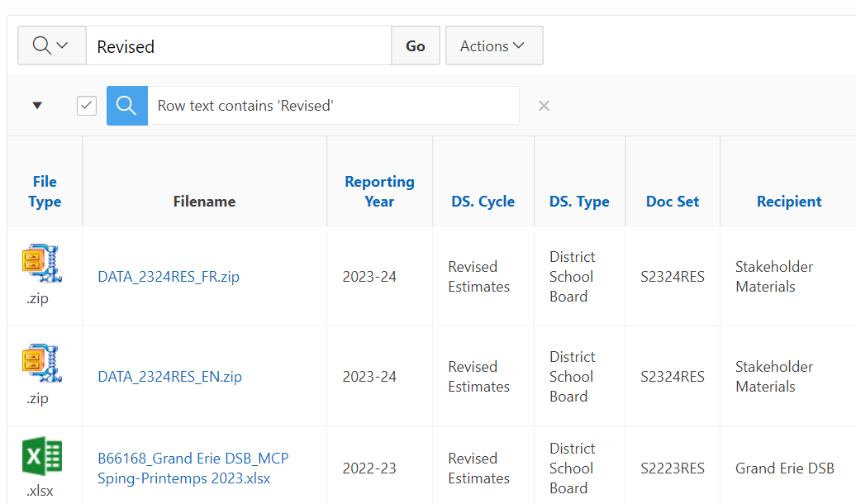Open the DATA_2324RES_FR.zip file link
This screenshot has height=504, width=856.
click(169, 277)
